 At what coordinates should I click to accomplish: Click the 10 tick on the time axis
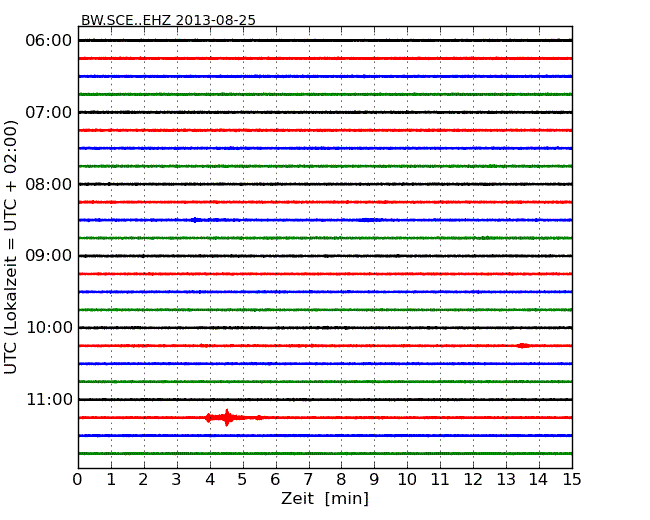[407, 479]
